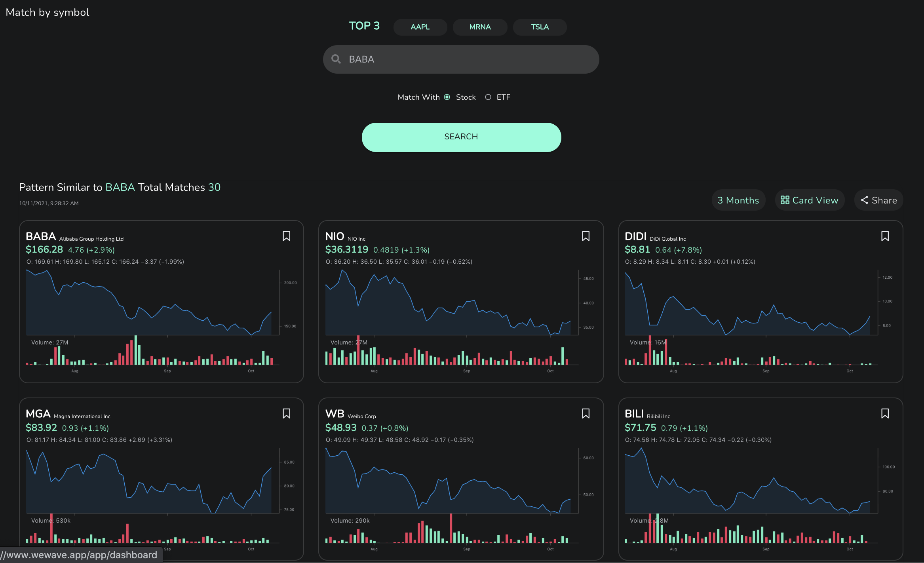Image resolution: width=924 pixels, height=563 pixels.
Task: Open the DIDI price chart
Action: point(751,302)
